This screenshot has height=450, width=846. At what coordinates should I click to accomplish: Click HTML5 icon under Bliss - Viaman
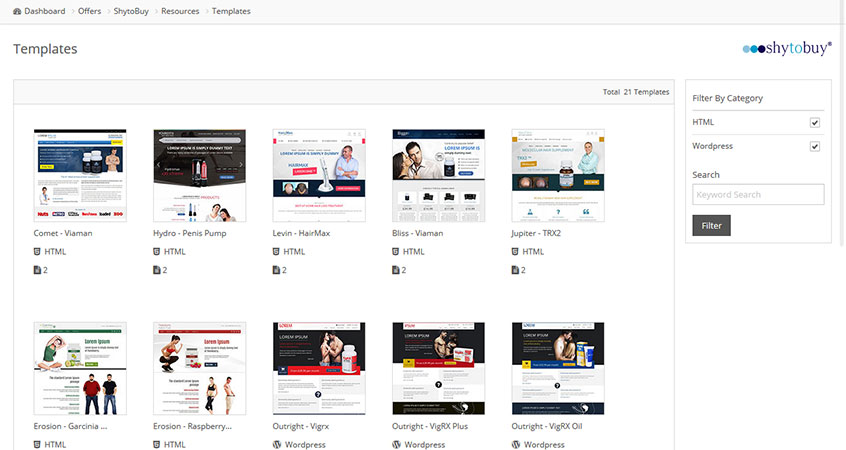click(395, 252)
